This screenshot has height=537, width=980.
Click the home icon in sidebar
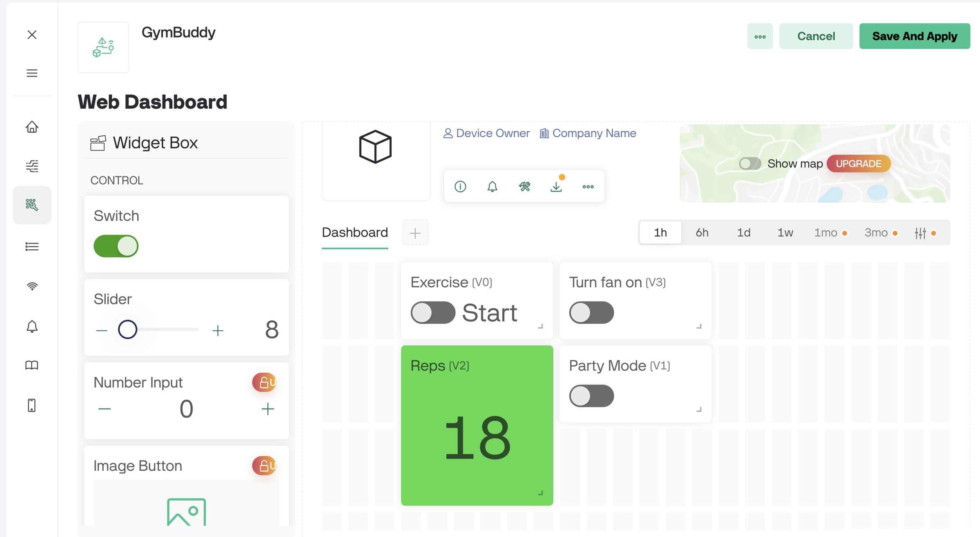[32, 127]
